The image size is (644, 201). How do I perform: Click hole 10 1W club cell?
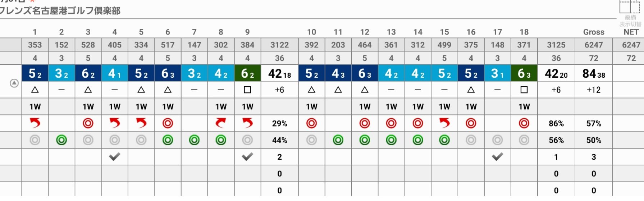tap(312, 106)
